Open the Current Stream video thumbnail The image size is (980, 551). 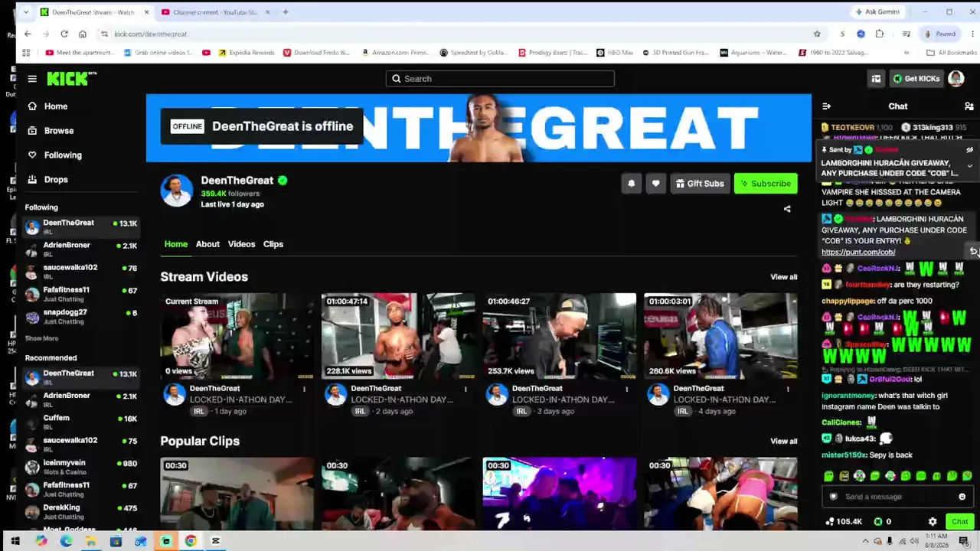pyautogui.click(x=237, y=336)
